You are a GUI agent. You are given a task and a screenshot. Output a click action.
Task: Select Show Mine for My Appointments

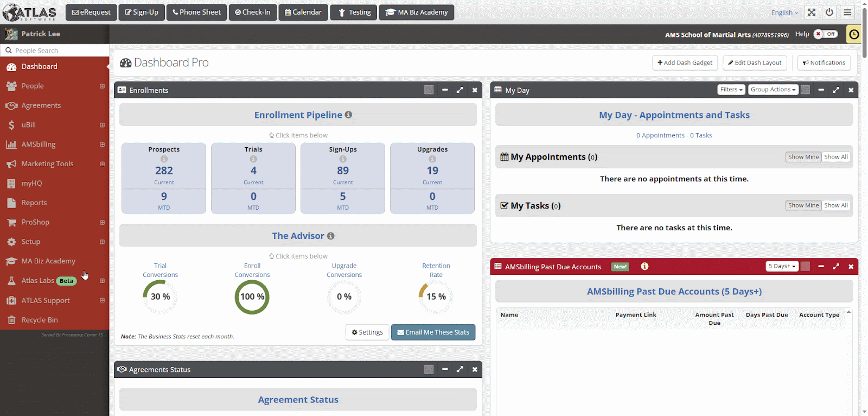click(x=803, y=157)
